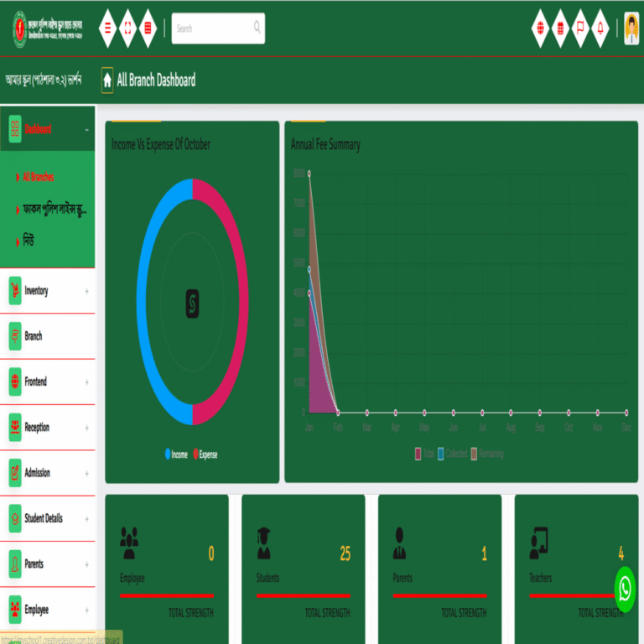The width and height of the screenshot is (644, 644).
Task: Click the red flag icon in header
Action: coord(579,28)
